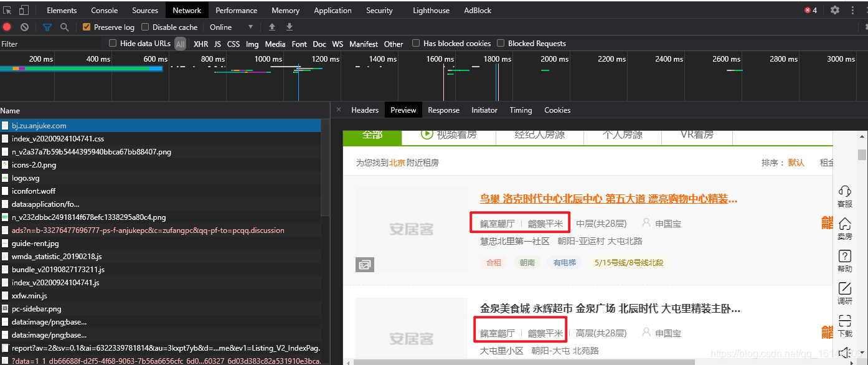Image resolution: width=868 pixels, height=365 pixels.
Task: Open the Sources tab
Action: click(145, 10)
